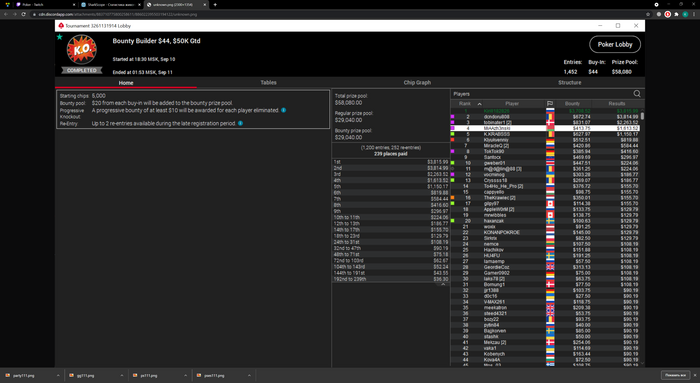Select player KONANPOKROE in rank 22
The image size is (700, 383).
coord(545,233)
